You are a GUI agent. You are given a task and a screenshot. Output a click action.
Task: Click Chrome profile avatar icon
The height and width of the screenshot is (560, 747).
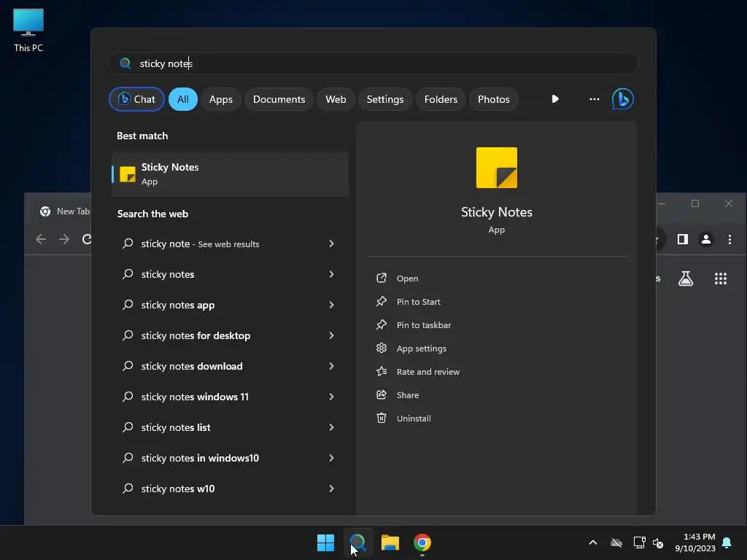point(706,239)
